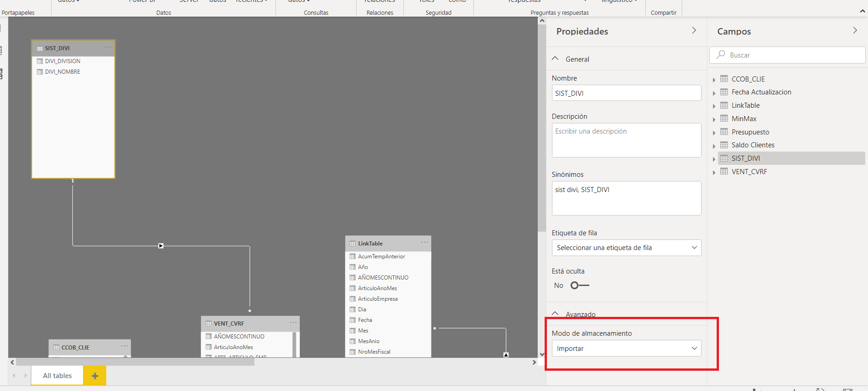Click the DIVI_DIVISION column icon
This screenshot has width=868, height=391.
tap(40, 61)
